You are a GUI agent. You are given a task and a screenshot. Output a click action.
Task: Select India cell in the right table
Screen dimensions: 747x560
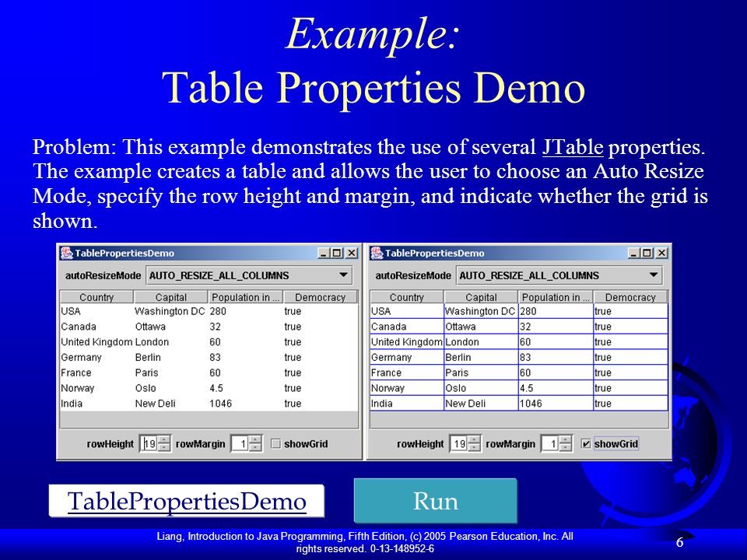(x=407, y=404)
